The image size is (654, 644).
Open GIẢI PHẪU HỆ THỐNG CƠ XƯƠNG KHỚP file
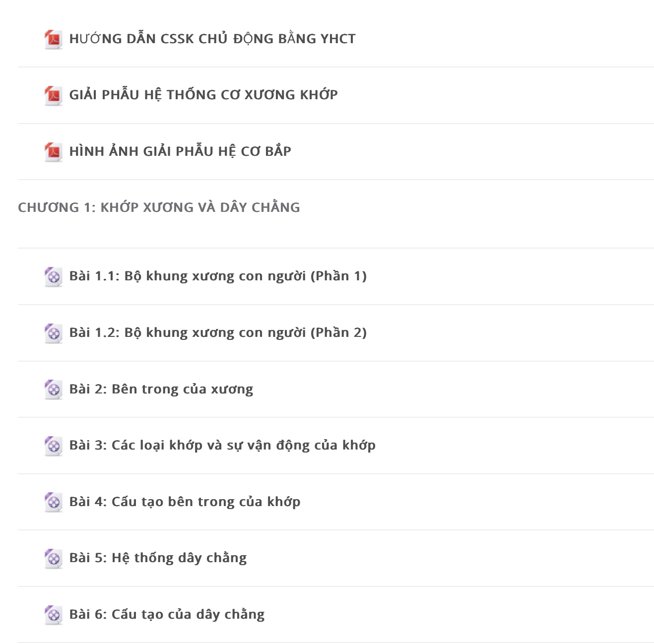pyautogui.click(x=203, y=95)
